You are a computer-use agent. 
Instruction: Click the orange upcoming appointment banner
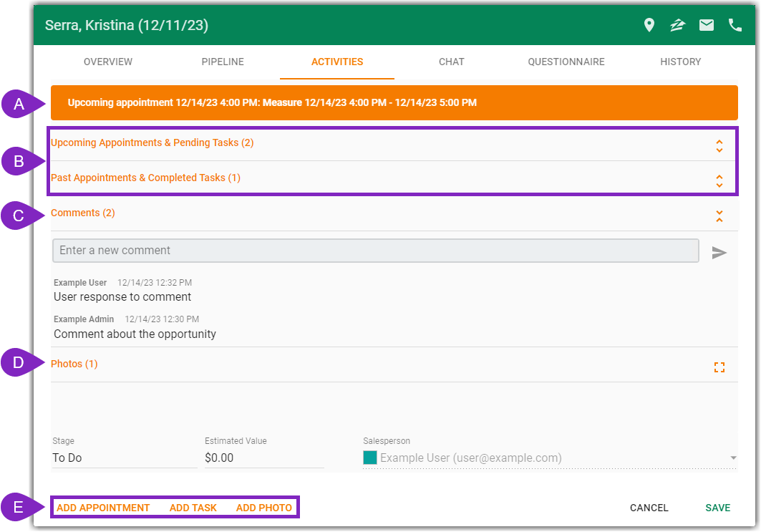(x=394, y=102)
